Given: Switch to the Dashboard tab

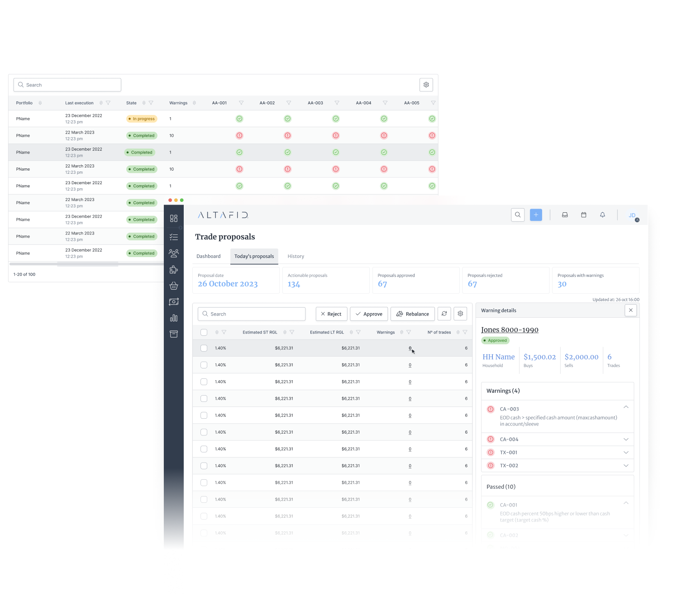Looking at the screenshot, I should coord(209,256).
